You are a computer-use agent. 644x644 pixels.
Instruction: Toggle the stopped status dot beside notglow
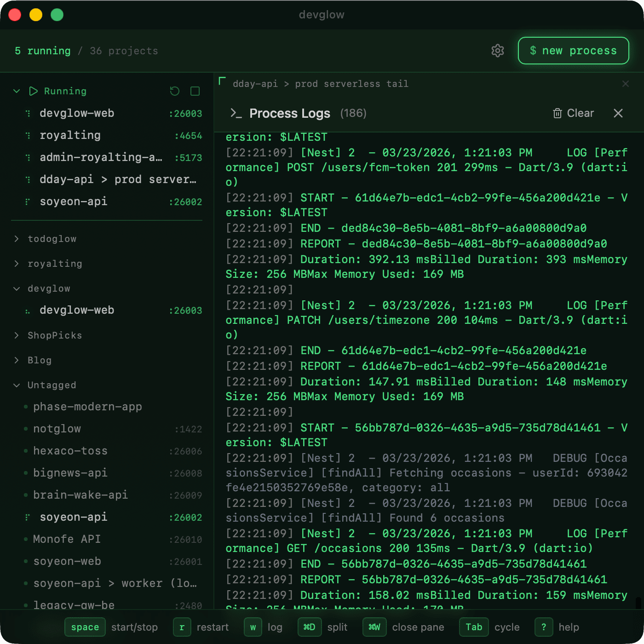(x=25, y=429)
